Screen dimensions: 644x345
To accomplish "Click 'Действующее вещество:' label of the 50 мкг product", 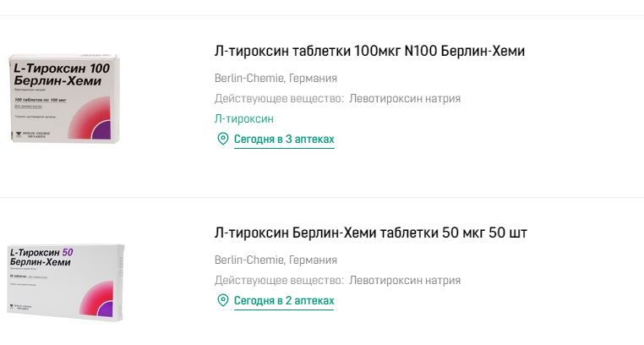I will coord(279,280).
